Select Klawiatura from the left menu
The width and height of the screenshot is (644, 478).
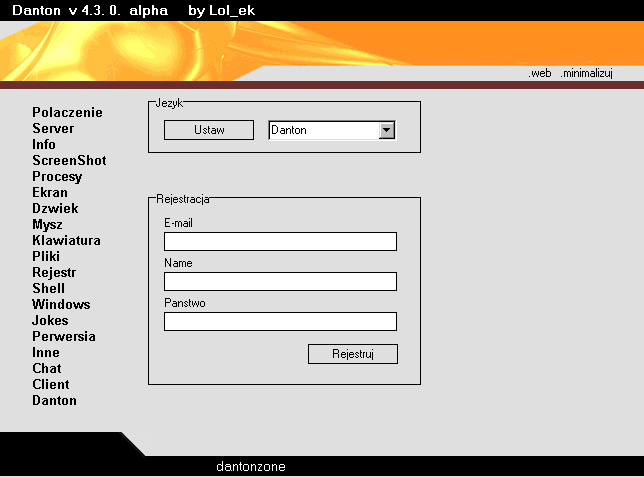tap(66, 241)
